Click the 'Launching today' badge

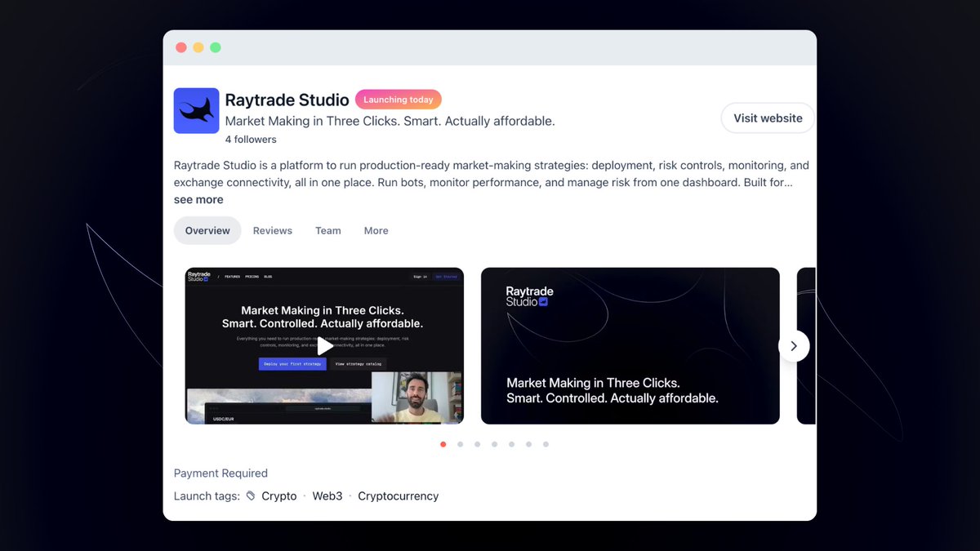pyautogui.click(x=398, y=99)
